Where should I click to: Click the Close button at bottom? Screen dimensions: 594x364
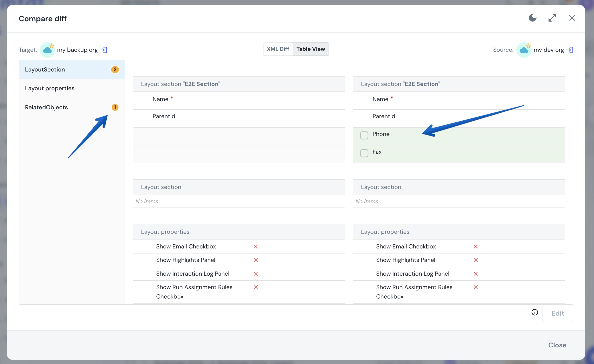tap(557, 345)
